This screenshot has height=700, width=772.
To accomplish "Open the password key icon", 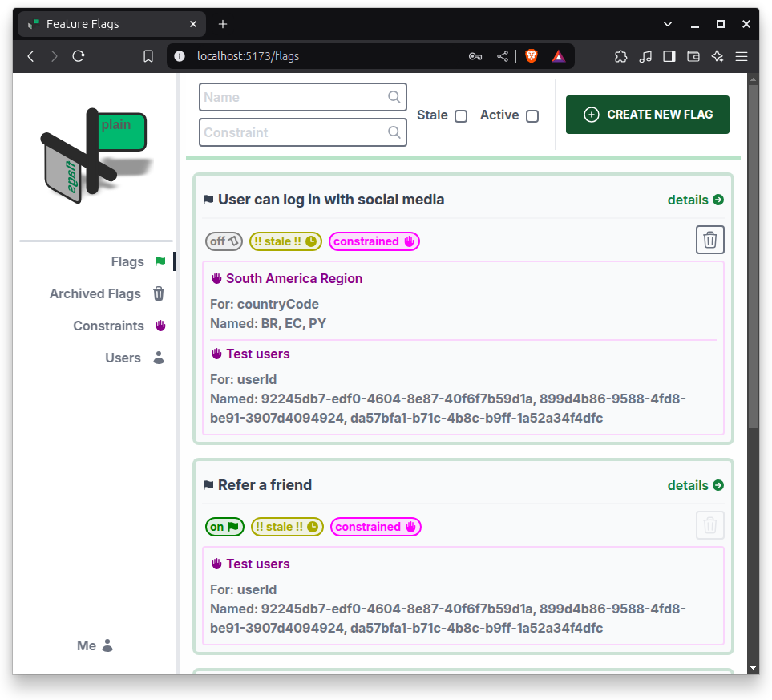I will pos(475,56).
